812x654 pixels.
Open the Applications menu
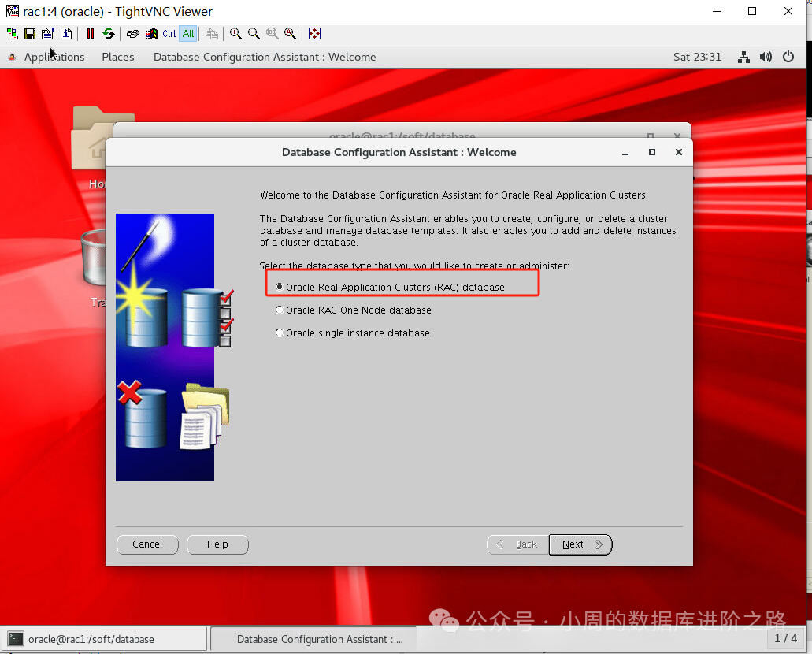pyautogui.click(x=54, y=57)
